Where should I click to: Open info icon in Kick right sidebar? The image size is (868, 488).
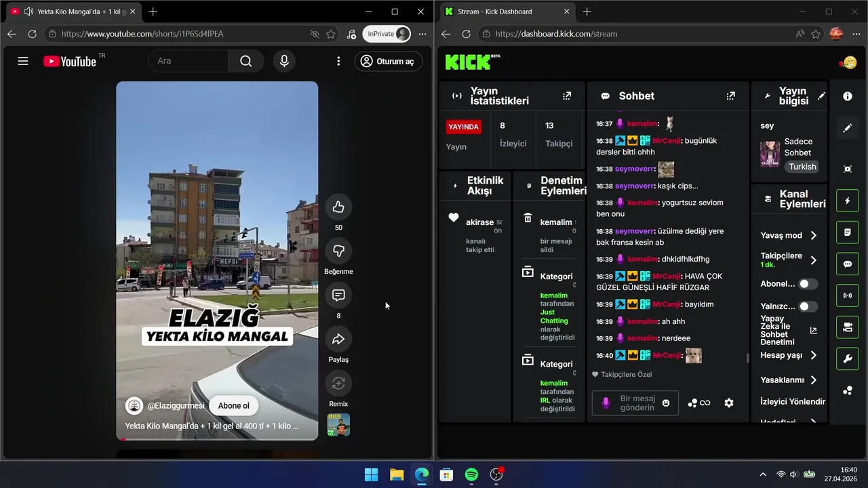tap(848, 96)
